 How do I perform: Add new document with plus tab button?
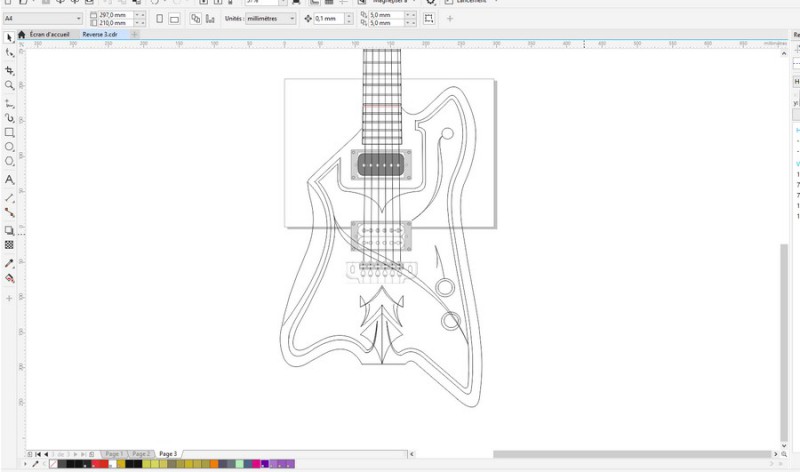136,34
